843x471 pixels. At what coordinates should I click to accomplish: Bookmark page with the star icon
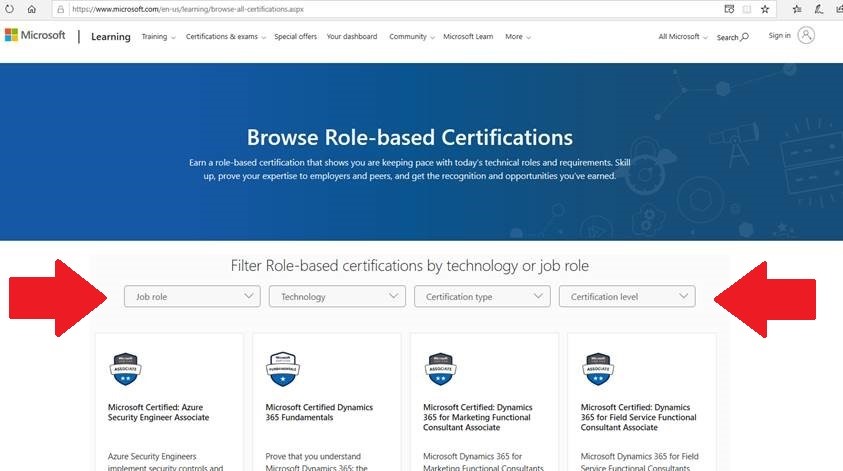765,9
